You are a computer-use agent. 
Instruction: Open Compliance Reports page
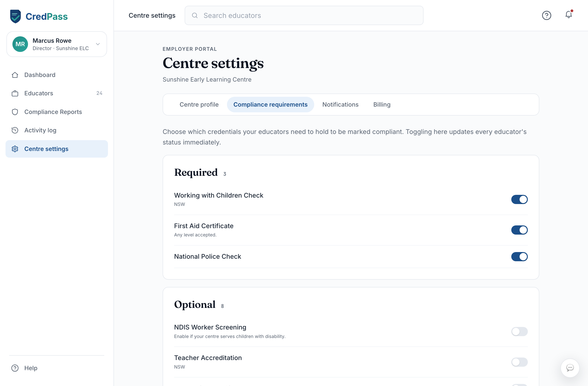point(53,112)
